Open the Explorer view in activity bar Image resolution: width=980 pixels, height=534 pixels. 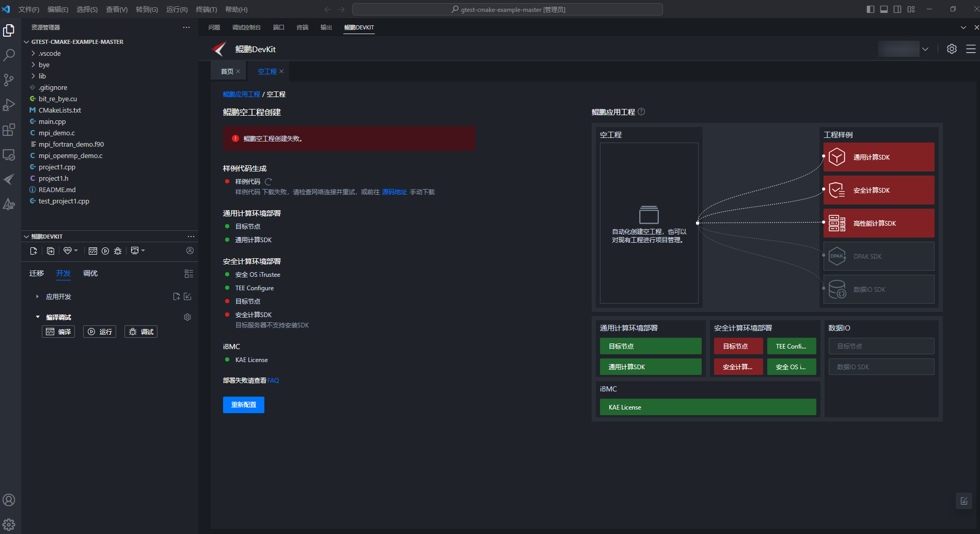(9, 31)
